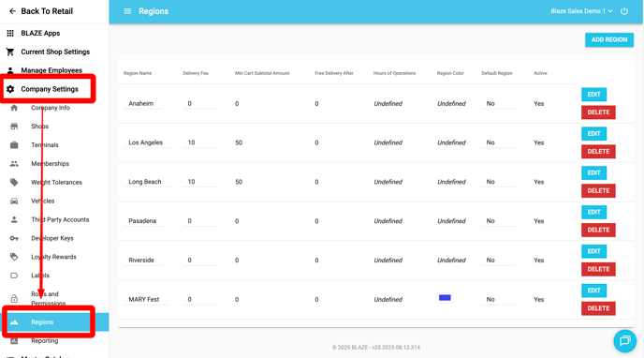The height and width of the screenshot is (358, 644).
Task: Click the power logout icon
Action: coord(624,11)
